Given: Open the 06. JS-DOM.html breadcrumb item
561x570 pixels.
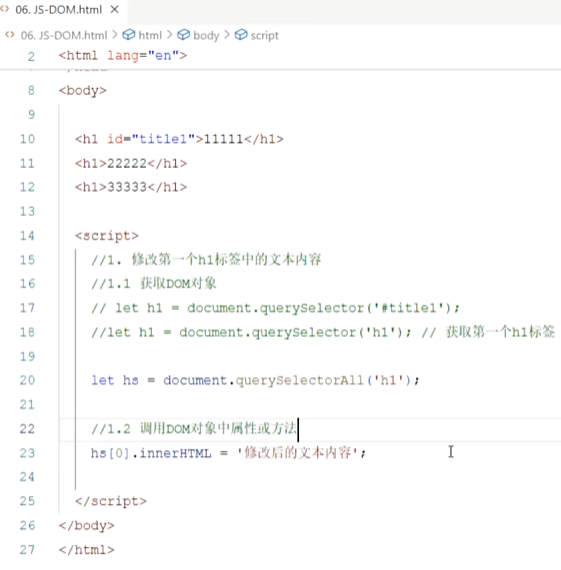Looking at the screenshot, I should click(x=64, y=35).
